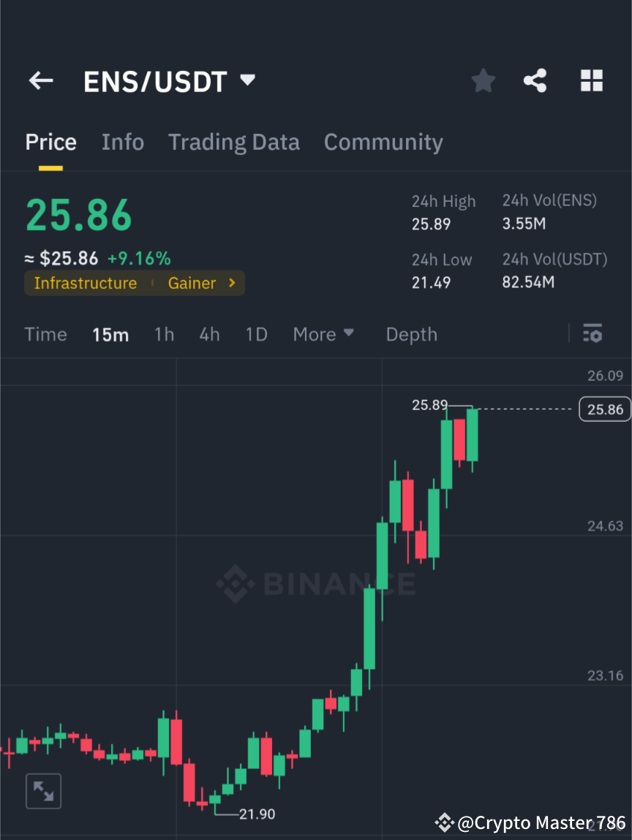This screenshot has width=632, height=840.
Task: Switch to the 1h timeframe
Action: [164, 334]
